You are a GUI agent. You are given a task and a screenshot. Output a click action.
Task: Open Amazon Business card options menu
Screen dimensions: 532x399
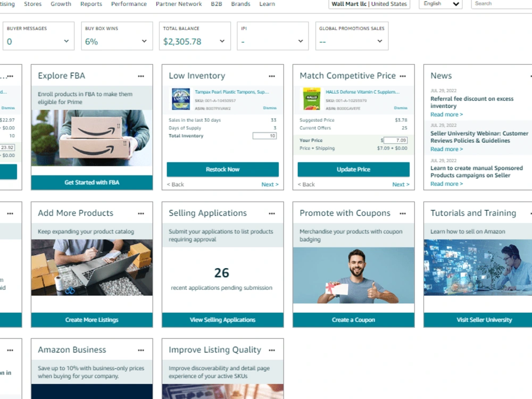point(141,350)
